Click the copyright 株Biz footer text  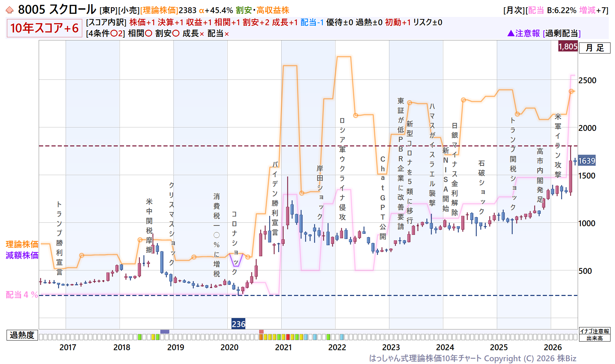pyautogui.click(x=473, y=358)
